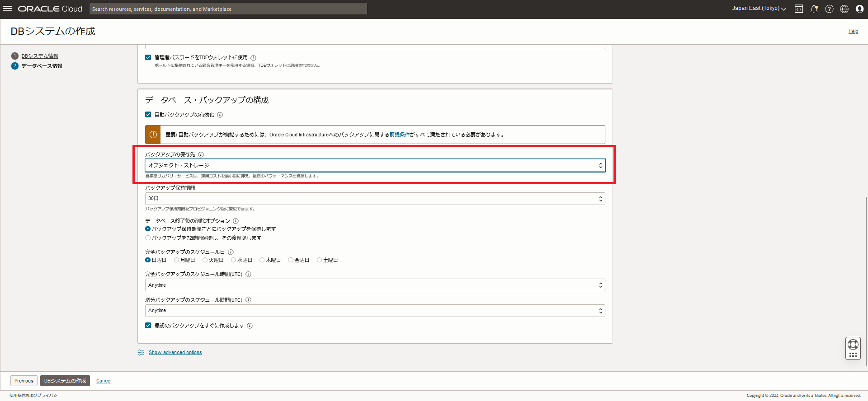The image size is (868, 401).
Task: Open the support lifebuoy widget
Action: click(x=853, y=348)
